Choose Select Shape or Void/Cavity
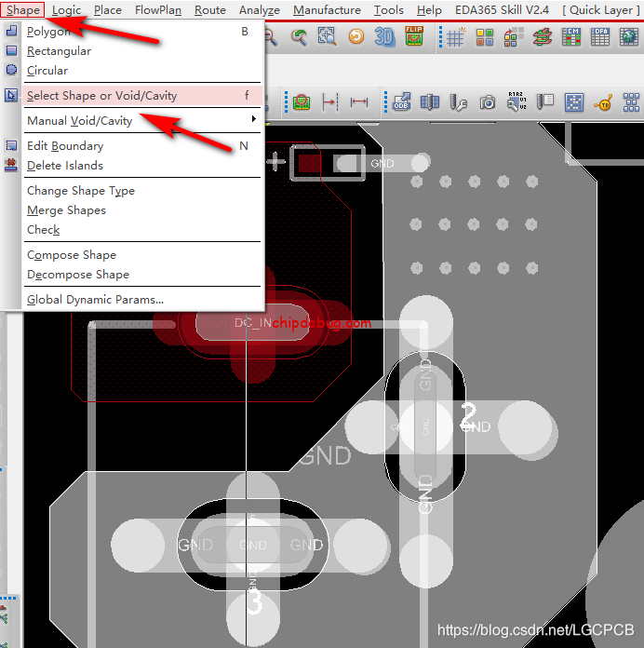Screen dimensions: 644x648 click(101, 95)
